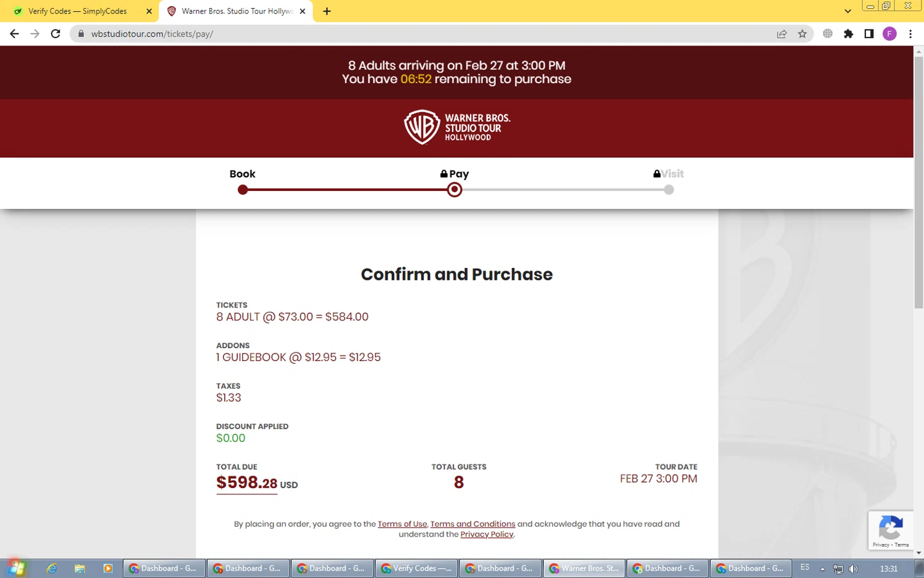Click the scrollbar up arrow

[918, 51]
